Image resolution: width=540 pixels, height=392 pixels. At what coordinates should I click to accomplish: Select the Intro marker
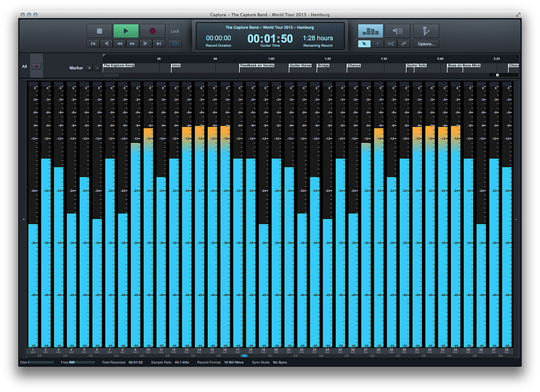(x=176, y=65)
